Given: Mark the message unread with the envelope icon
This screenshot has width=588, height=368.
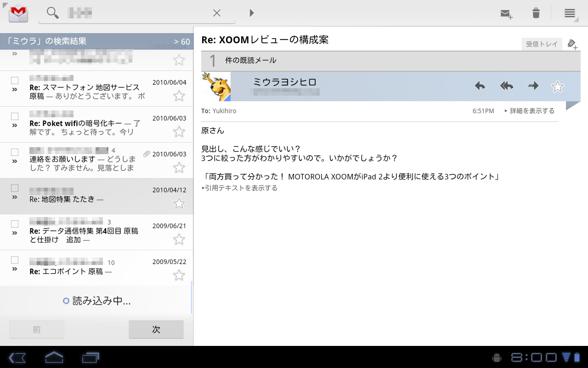Looking at the screenshot, I should pyautogui.click(x=507, y=14).
